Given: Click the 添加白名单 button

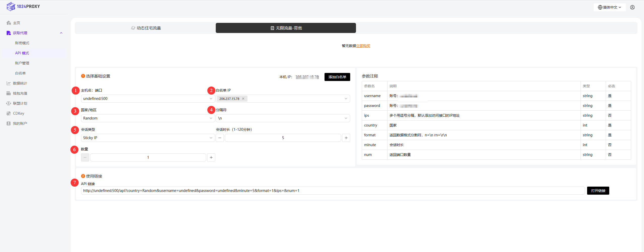Looking at the screenshot, I should (337, 77).
